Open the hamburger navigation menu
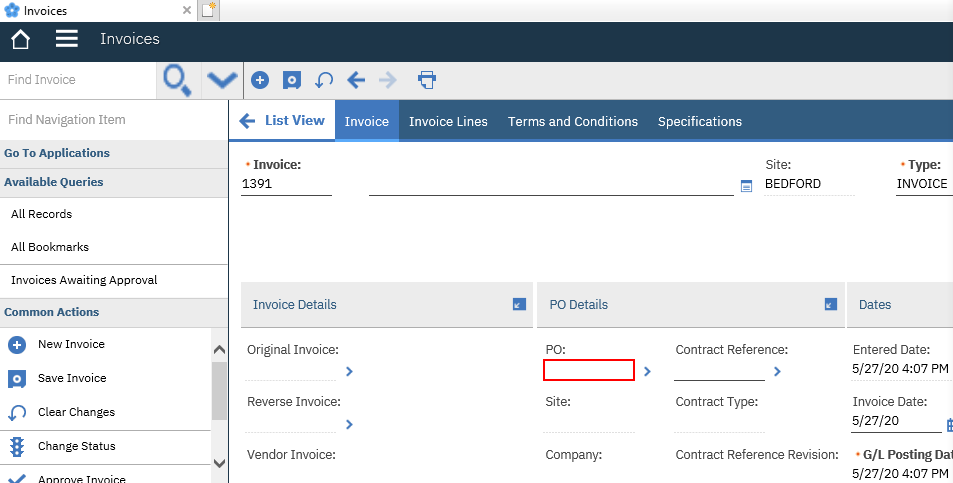Screen dimensions: 953x483 click(x=67, y=39)
